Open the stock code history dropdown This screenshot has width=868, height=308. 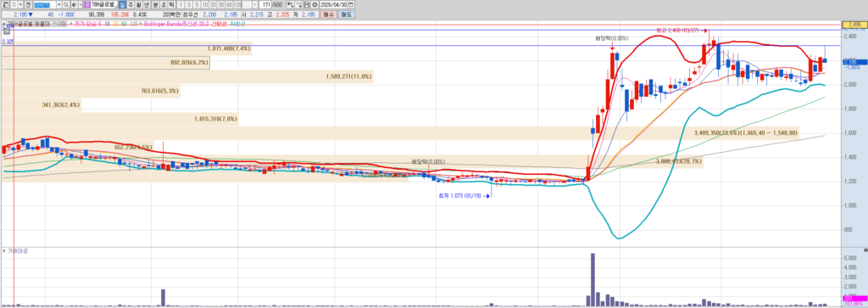click(59, 4)
